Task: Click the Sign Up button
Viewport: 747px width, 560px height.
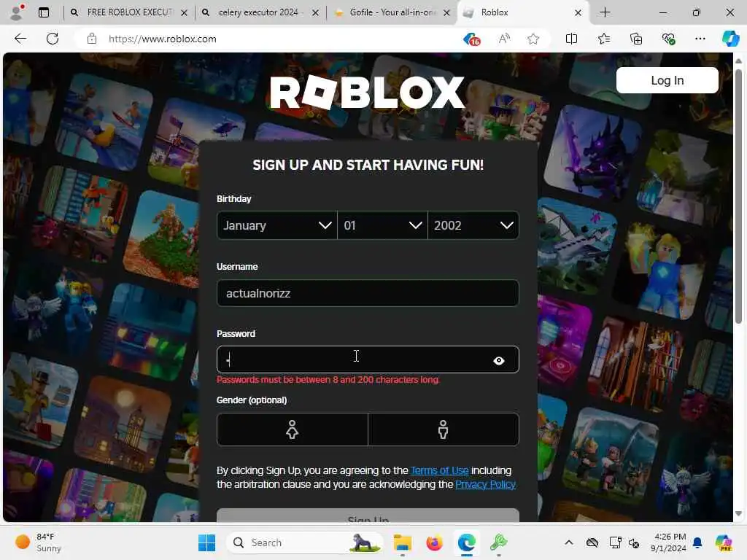Action: [368, 516]
